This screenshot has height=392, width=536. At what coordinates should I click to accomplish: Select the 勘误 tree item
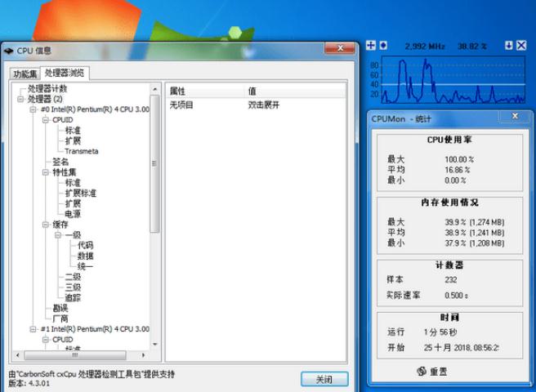point(60,308)
